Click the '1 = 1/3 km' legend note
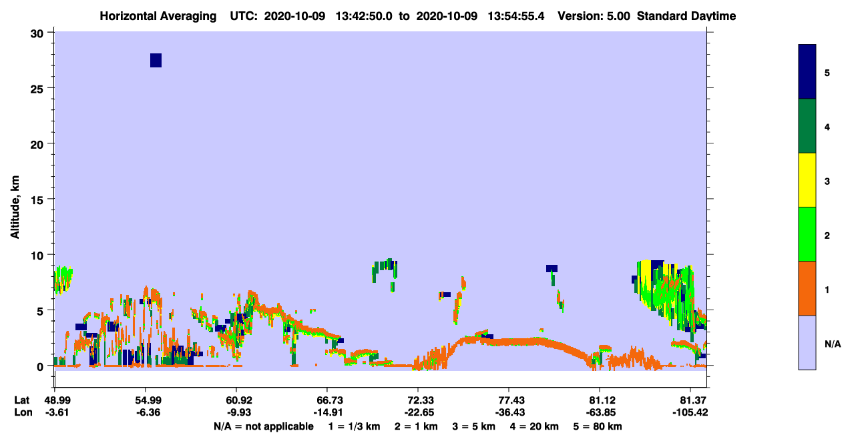The height and width of the screenshot is (445, 868). click(x=355, y=426)
